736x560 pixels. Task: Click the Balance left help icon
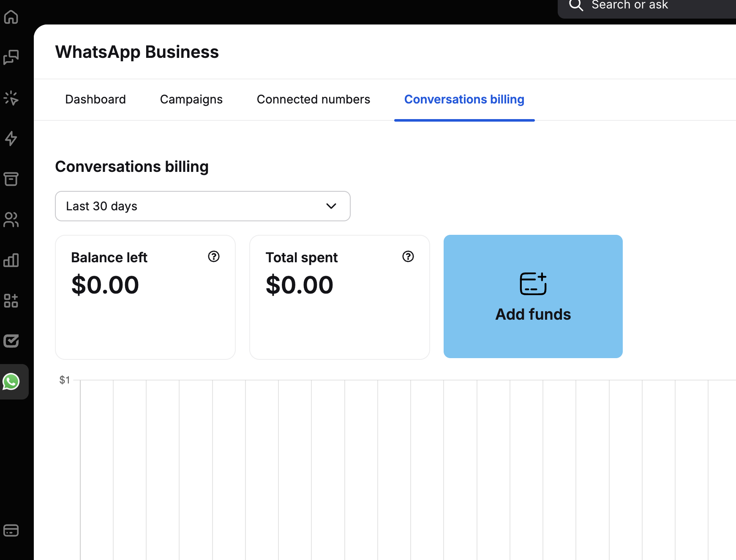pyautogui.click(x=214, y=256)
